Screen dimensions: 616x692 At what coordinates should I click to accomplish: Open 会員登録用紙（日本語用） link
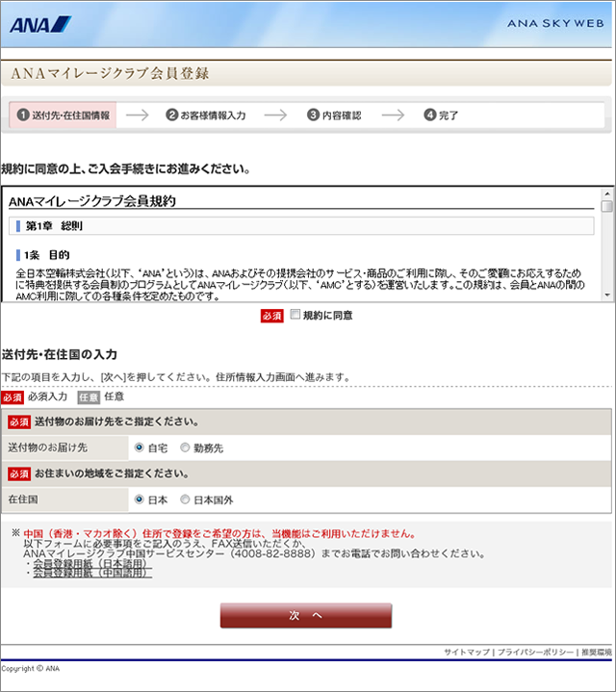pos(90,564)
